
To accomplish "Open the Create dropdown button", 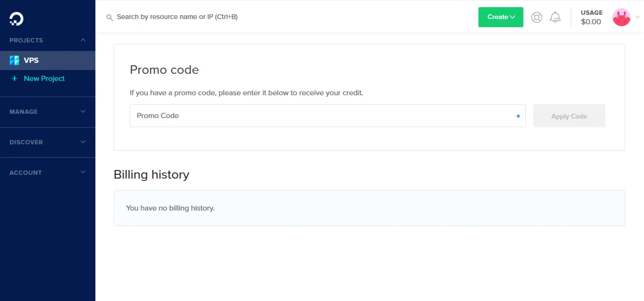I will 501,17.
